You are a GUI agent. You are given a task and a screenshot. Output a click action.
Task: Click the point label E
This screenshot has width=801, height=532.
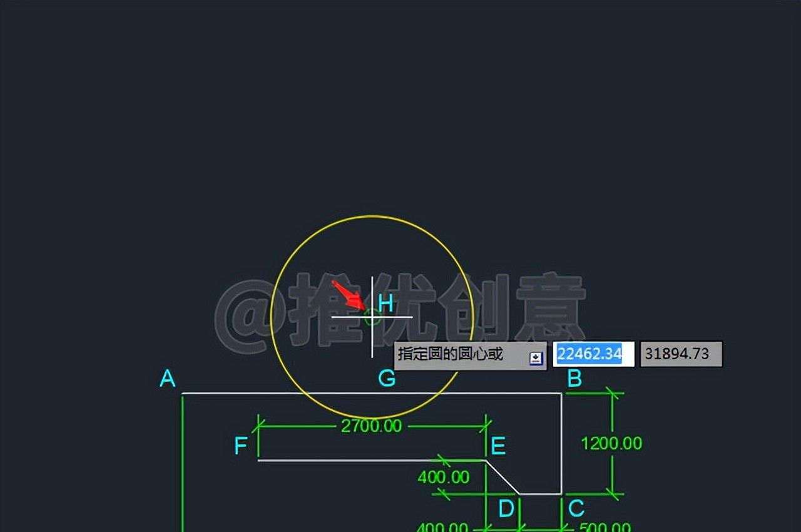(498, 446)
